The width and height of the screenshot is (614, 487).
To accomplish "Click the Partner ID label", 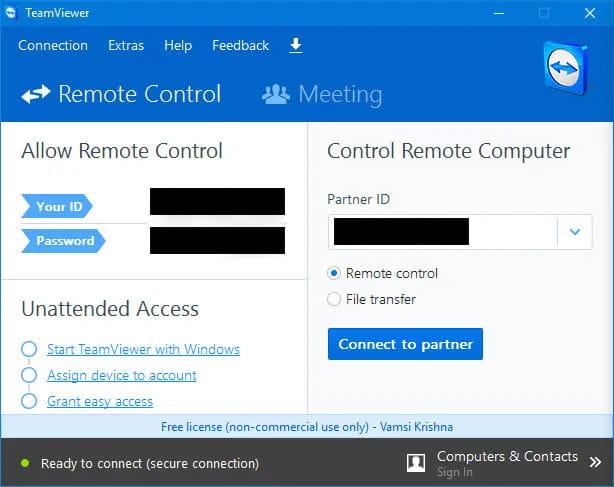I will click(358, 199).
